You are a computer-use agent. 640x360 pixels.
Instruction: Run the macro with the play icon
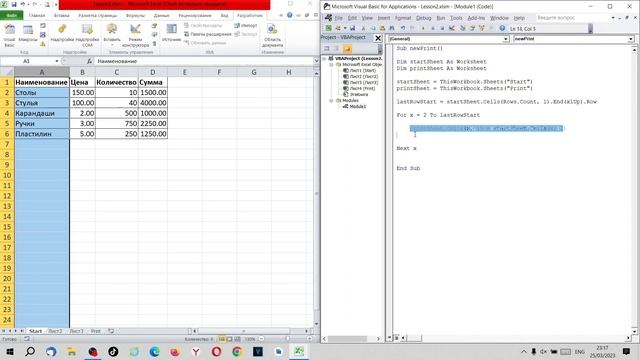click(423, 28)
